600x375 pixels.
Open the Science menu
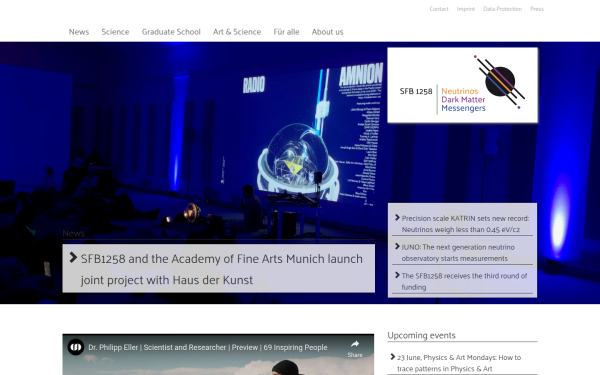115,32
